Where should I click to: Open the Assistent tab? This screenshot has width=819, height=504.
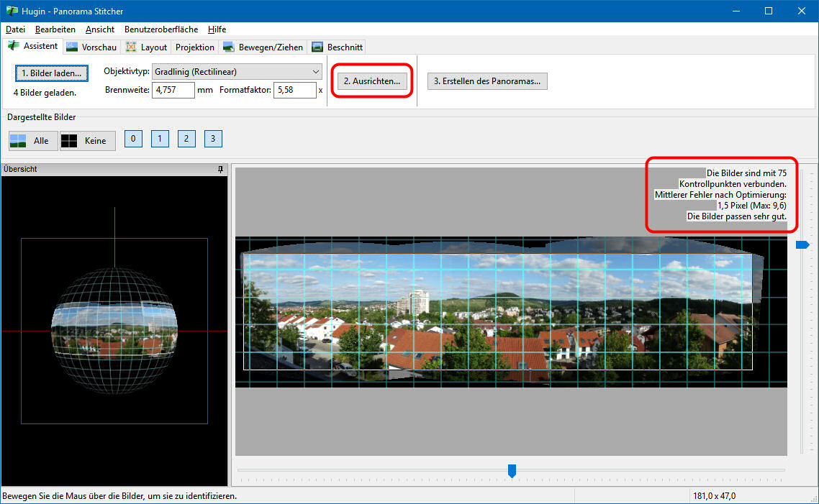[x=32, y=47]
